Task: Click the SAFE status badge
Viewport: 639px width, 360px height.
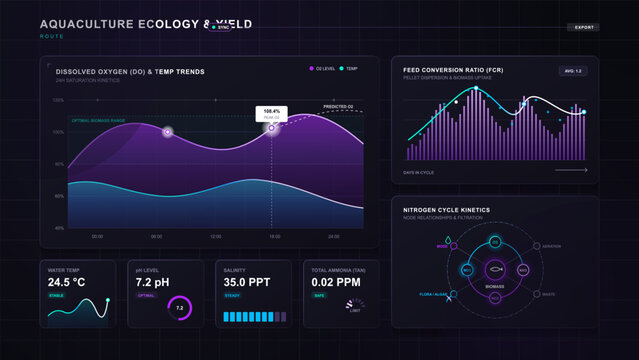Action: tap(319, 295)
